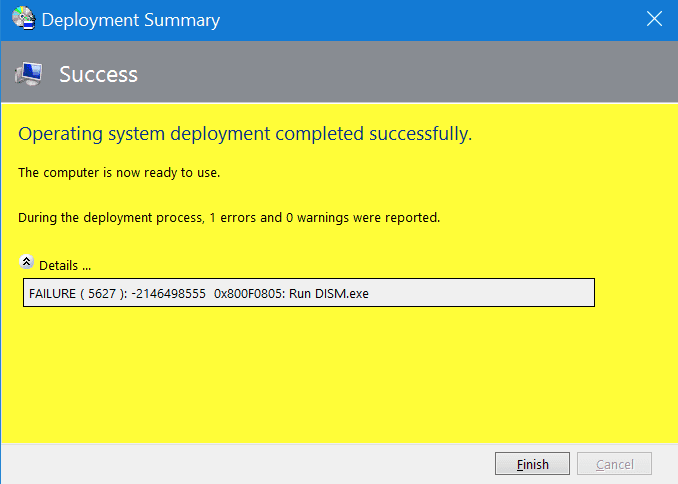Click the computer monitor icon beside Success
Image resolution: width=678 pixels, height=484 pixels.
click(x=28, y=74)
